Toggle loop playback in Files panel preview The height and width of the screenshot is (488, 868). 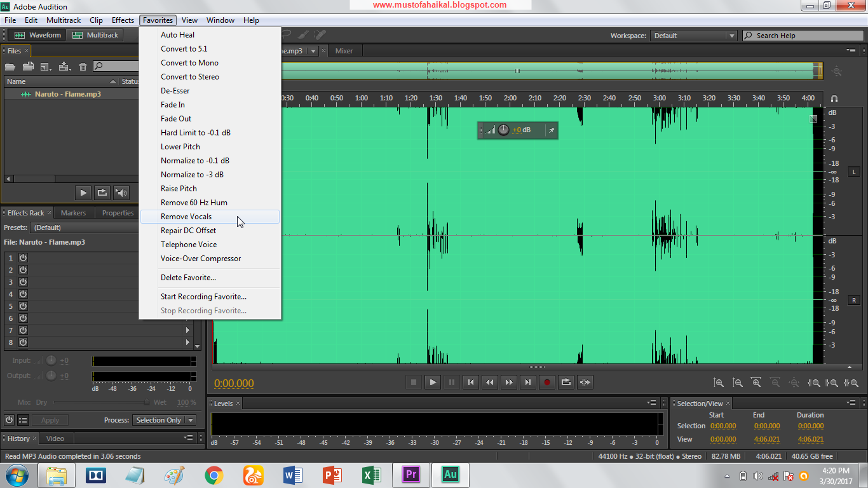(102, 193)
